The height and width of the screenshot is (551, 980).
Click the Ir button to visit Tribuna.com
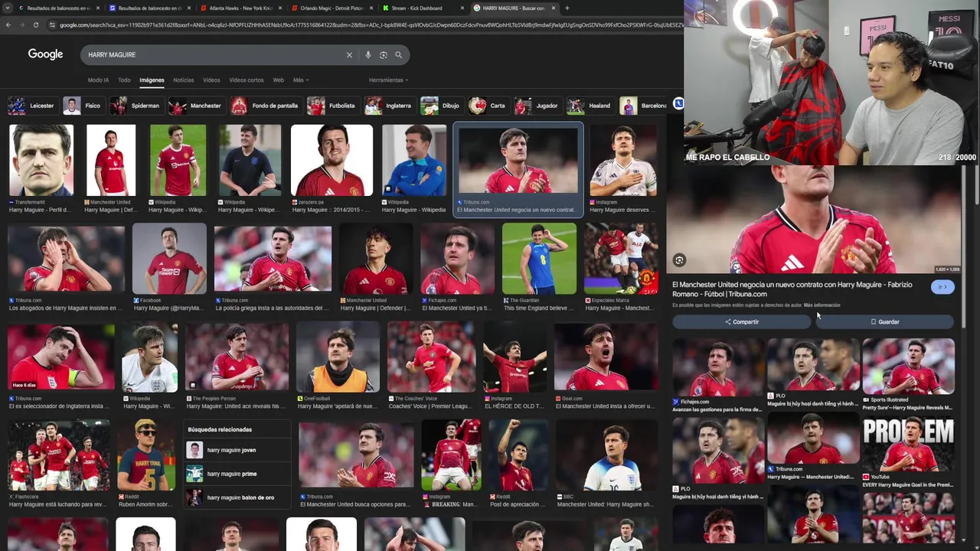pyautogui.click(x=942, y=287)
